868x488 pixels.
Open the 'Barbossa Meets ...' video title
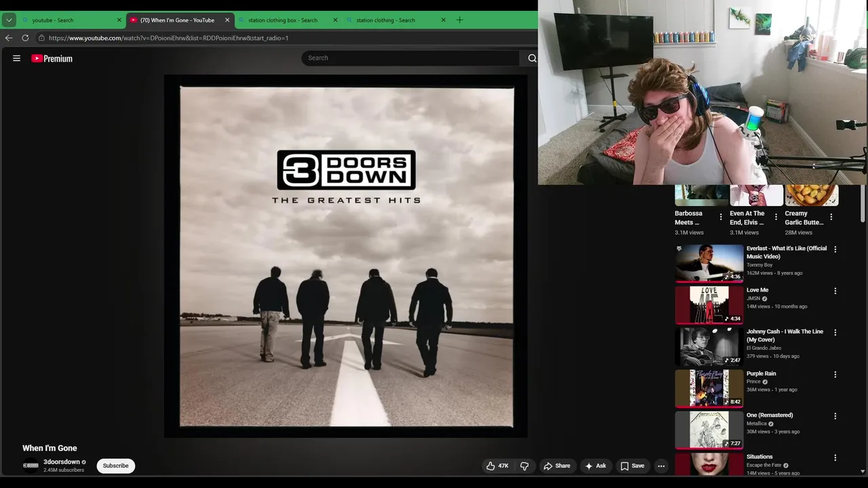tap(688, 218)
